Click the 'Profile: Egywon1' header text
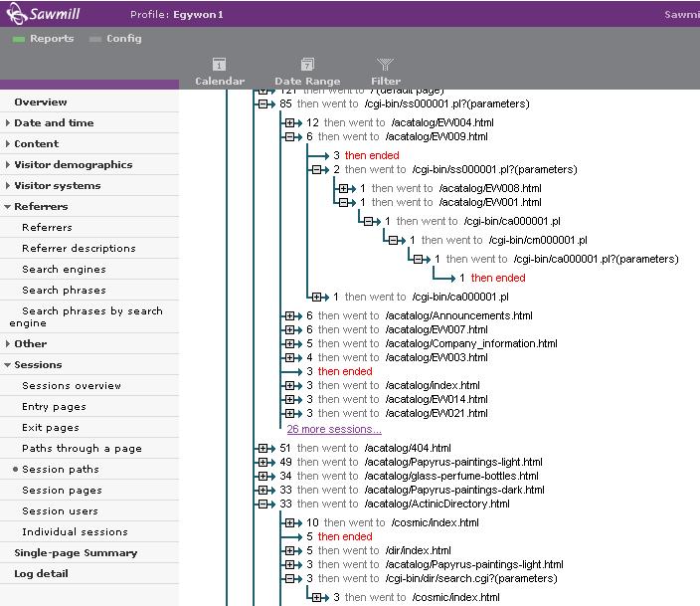Image resolution: width=700 pixels, height=606 pixels. pos(176,14)
